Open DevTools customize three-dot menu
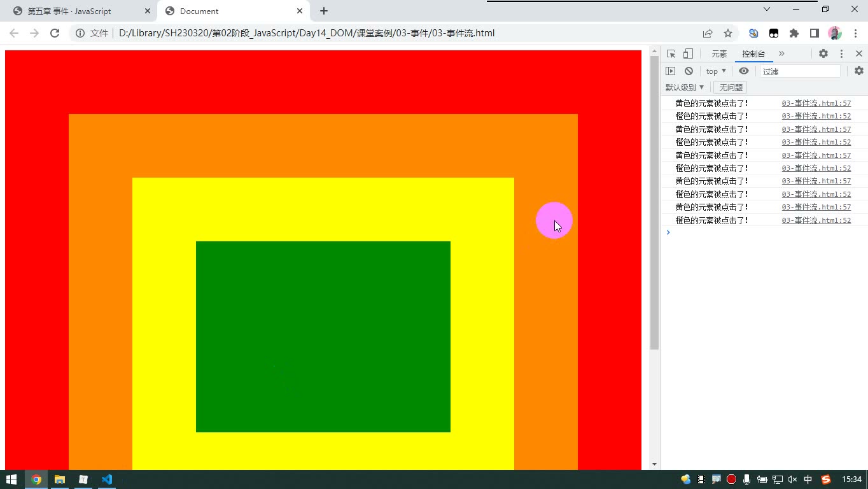The height and width of the screenshot is (489, 868). (x=841, y=54)
